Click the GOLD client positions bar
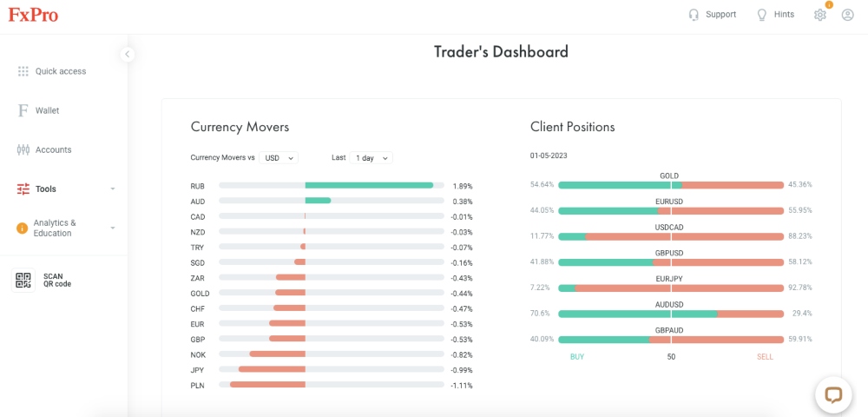Screen dimensions: 868x417 (x=671, y=185)
